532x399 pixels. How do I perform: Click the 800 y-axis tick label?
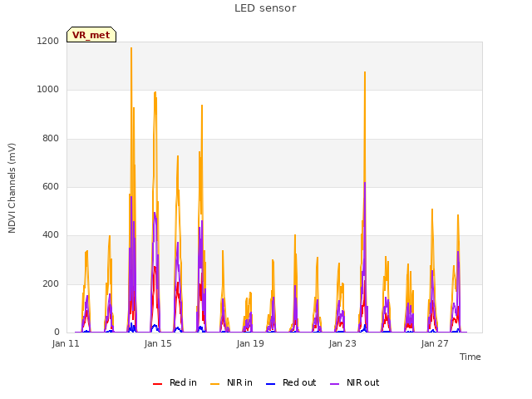coord(51,138)
